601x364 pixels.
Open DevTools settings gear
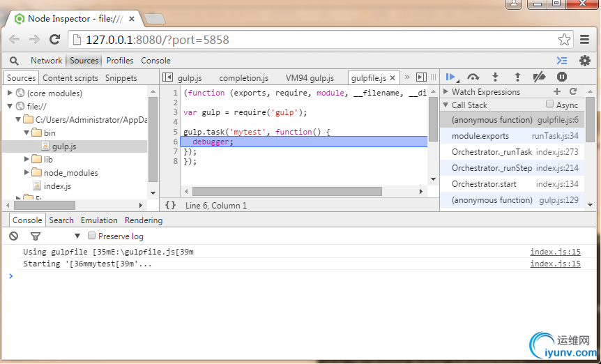[x=585, y=61]
